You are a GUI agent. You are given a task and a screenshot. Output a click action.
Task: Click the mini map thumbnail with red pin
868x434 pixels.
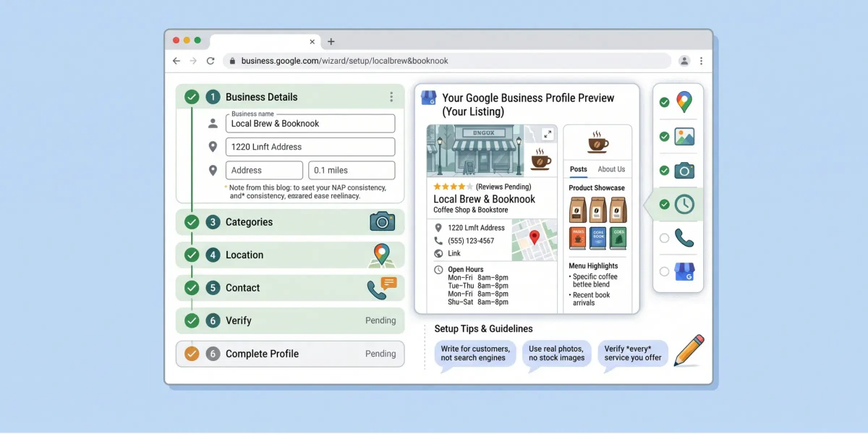pos(534,240)
